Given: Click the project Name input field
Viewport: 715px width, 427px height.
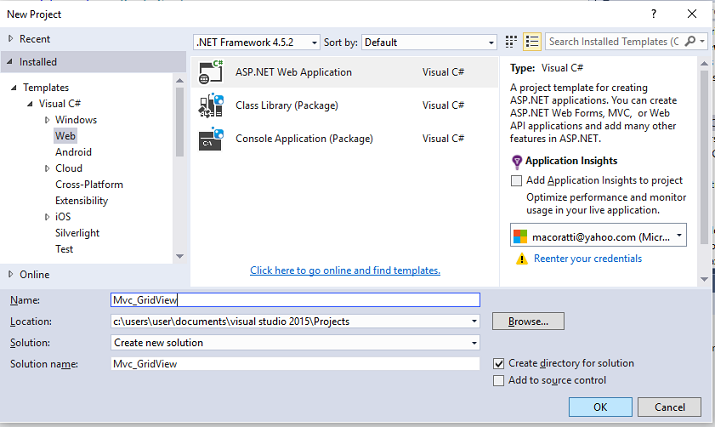Looking at the screenshot, I should 295,300.
